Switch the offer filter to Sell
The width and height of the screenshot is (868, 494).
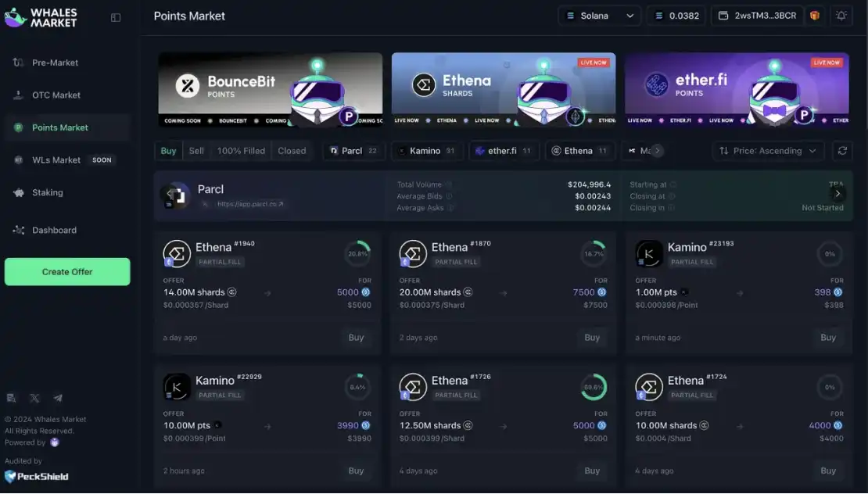pos(196,151)
